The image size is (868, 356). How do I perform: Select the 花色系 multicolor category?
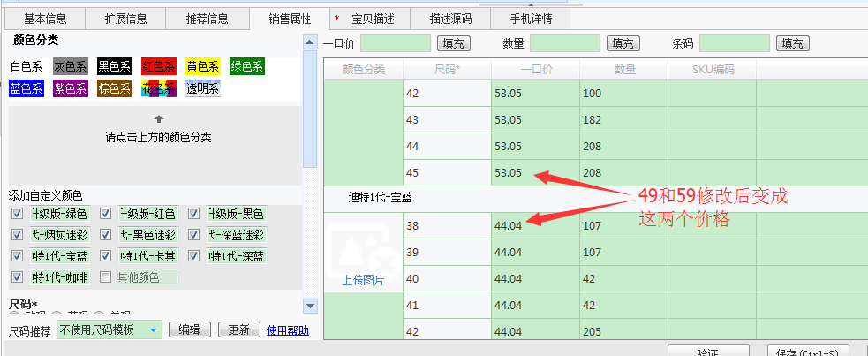point(159,88)
